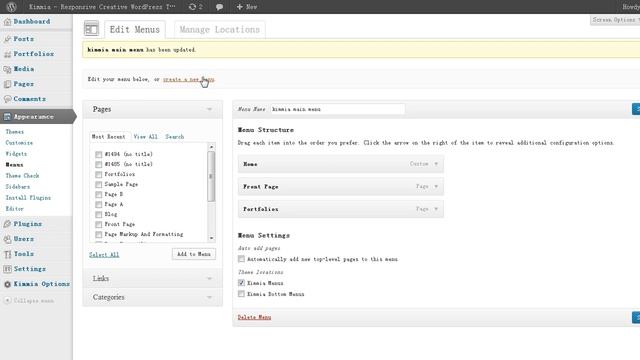The width and height of the screenshot is (640, 360).
Task: Click the Add to Menu button
Action: coord(194,254)
